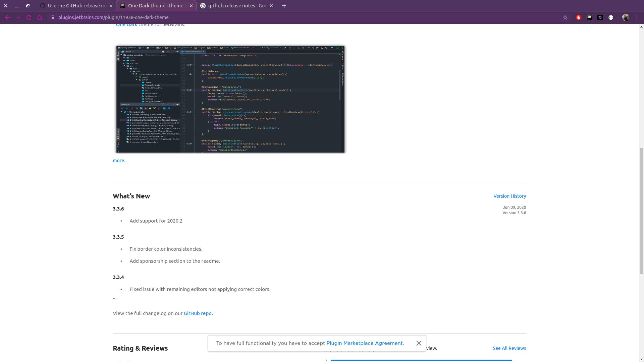This screenshot has width=644, height=362.
Task: Follow the GitHub repo link
Action: [x=197, y=313]
